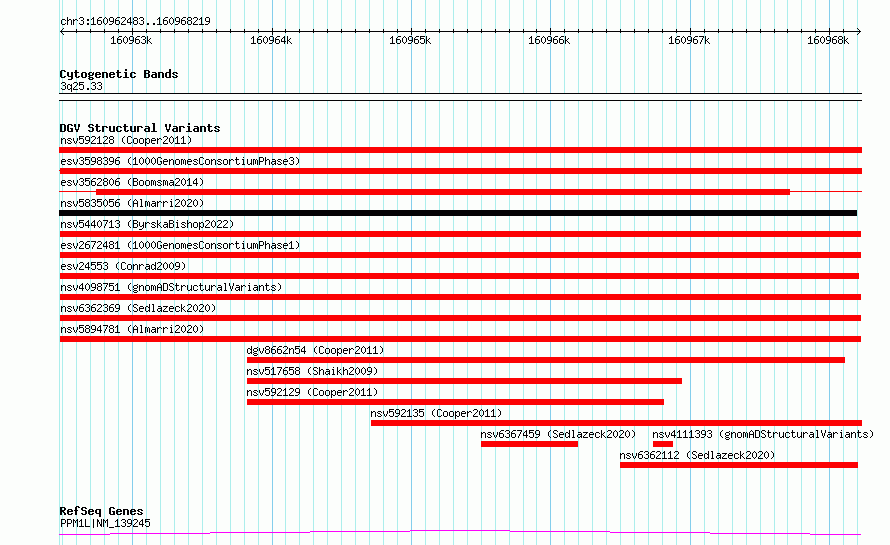Select the red bar under nsv592128
This screenshot has width=890, height=545.
coord(460,150)
